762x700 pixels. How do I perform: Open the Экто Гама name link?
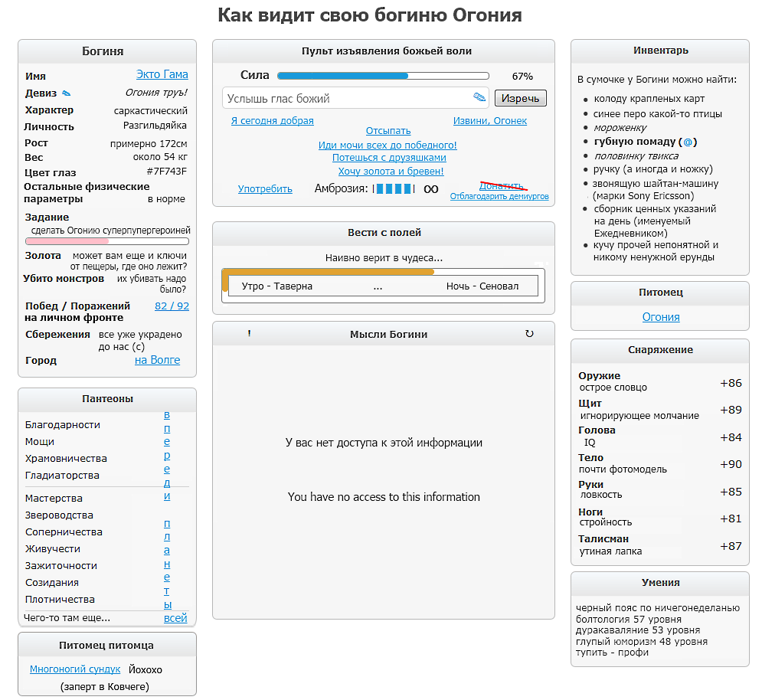click(x=162, y=74)
